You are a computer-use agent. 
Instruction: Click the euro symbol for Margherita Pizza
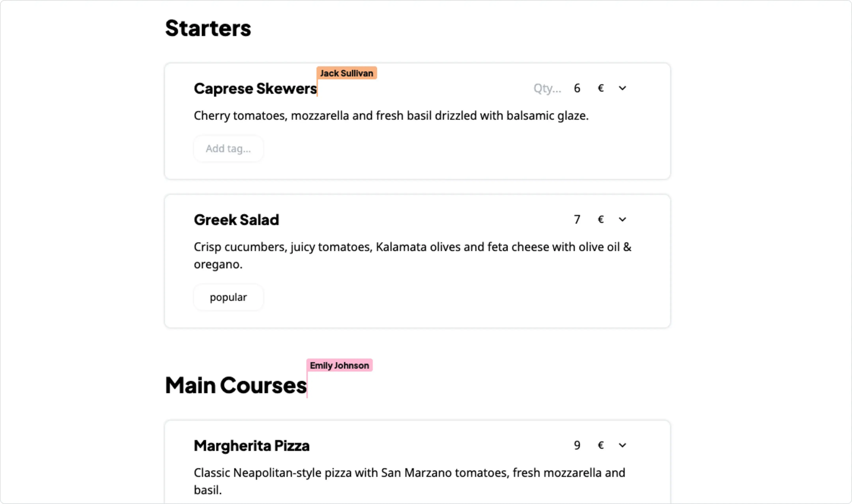point(600,445)
